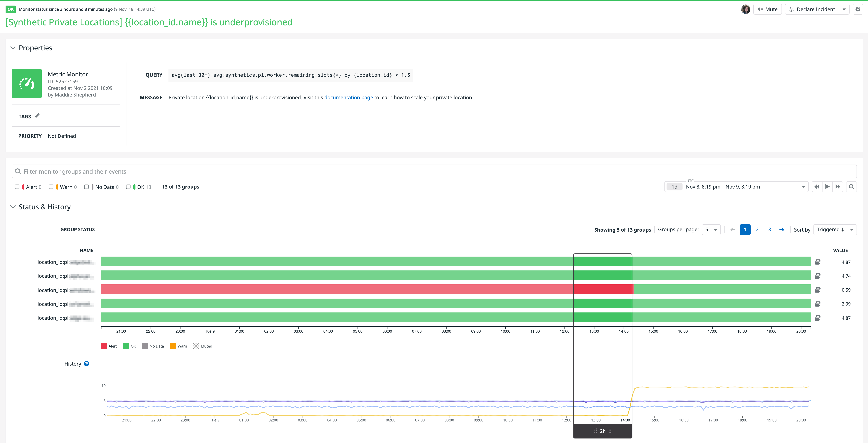Enable the Alert status filter checkbox
Screen dimensions: 868x443
17,187
